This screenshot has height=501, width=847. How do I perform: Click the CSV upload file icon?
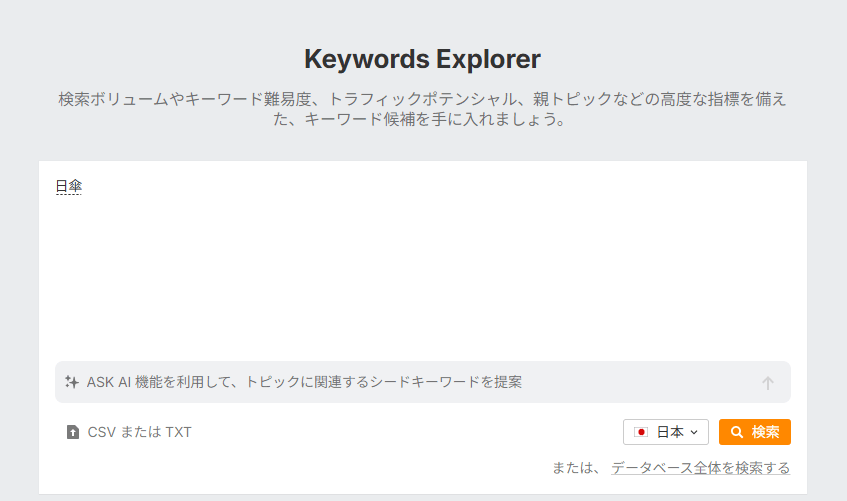click(72, 432)
